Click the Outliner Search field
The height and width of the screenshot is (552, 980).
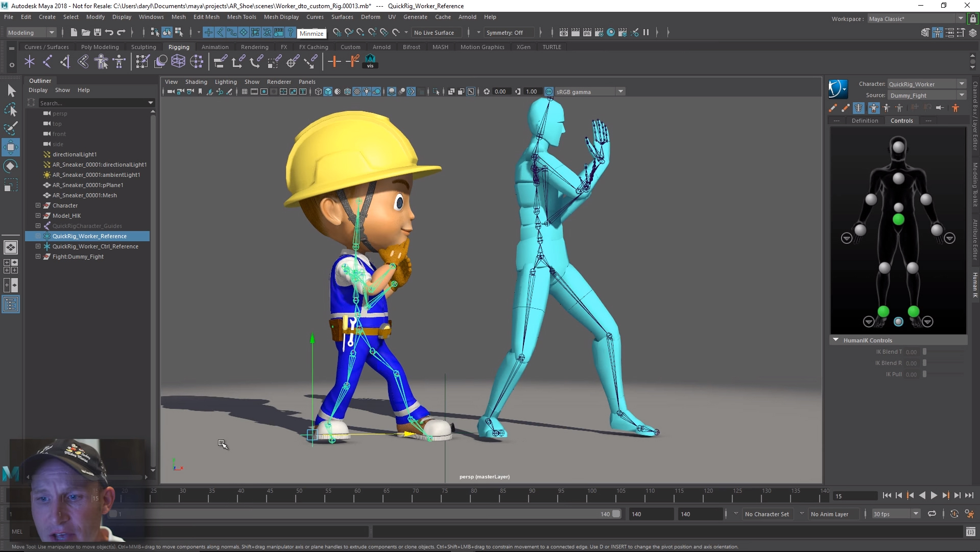coord(93,103)
